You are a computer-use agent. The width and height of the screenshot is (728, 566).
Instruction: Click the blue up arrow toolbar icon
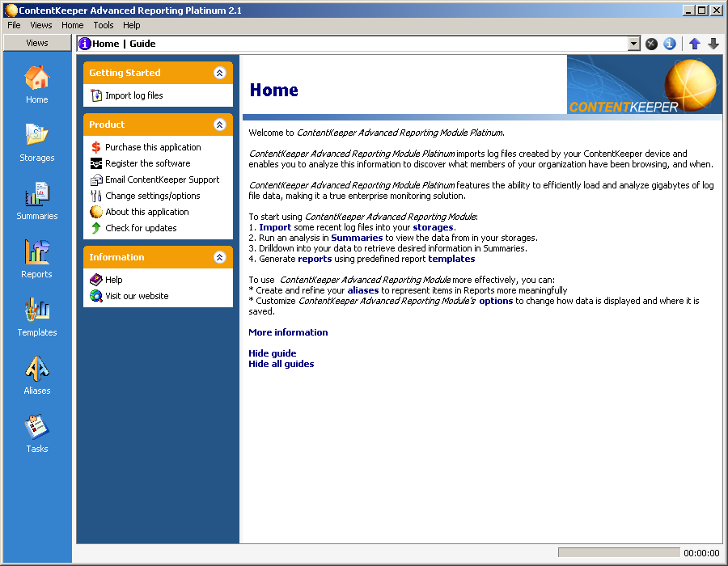695,44
